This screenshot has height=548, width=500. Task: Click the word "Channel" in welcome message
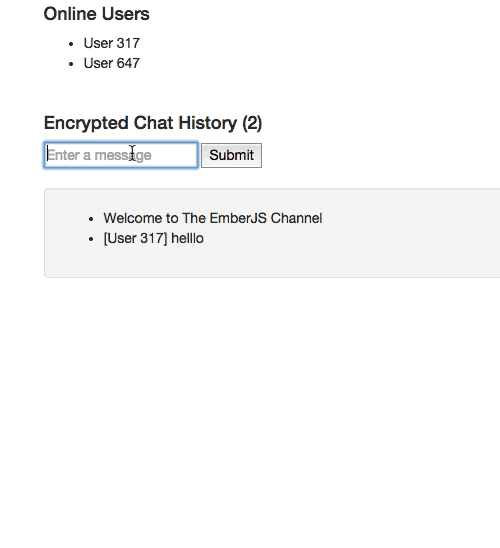coord(296,218)
